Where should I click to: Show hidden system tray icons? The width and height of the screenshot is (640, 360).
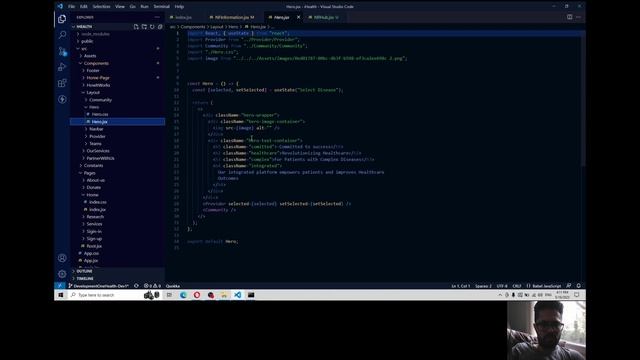[x=500, y=295]
